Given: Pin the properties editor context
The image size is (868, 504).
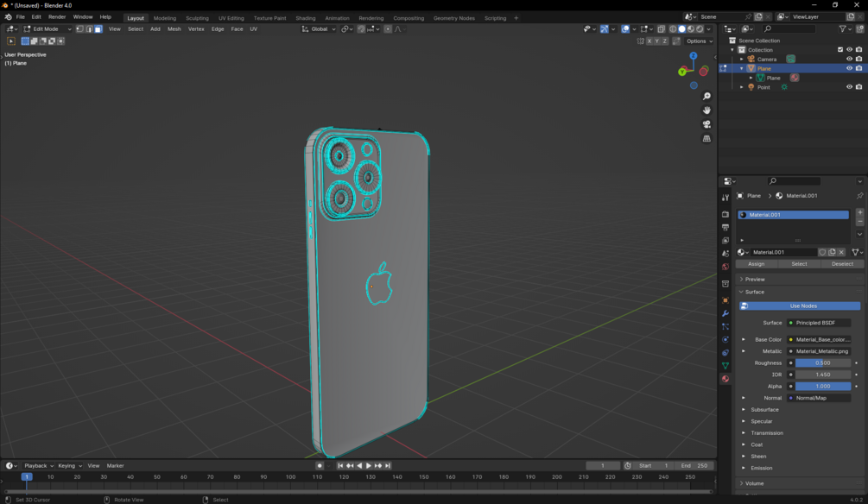Looking at the screenshot, I should 859,196.
